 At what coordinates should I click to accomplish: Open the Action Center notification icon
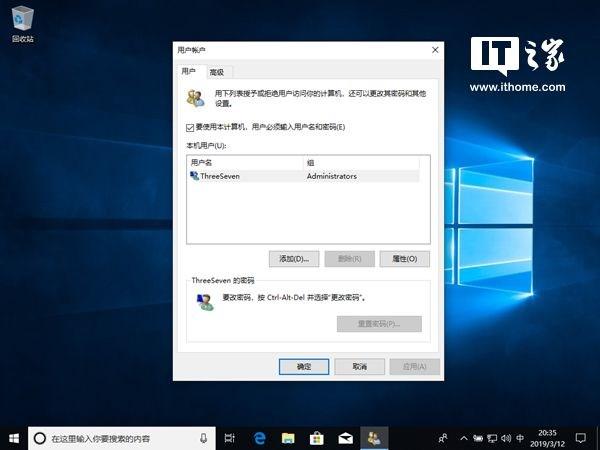(581, 438)
